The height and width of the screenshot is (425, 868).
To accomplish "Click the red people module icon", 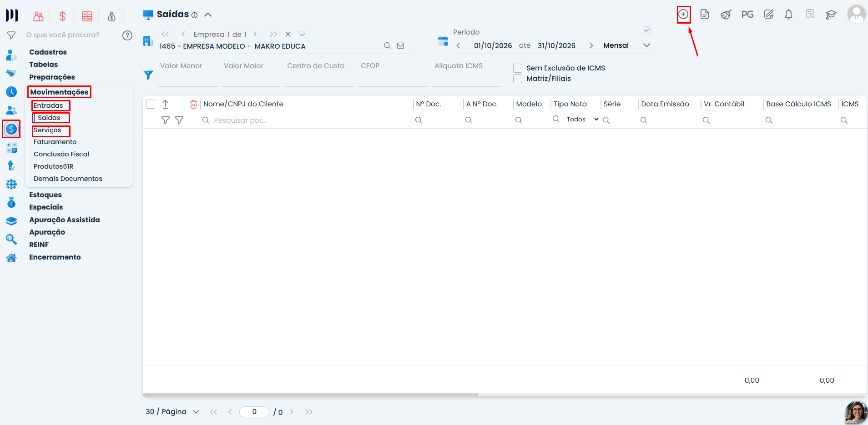I will [x=39, y=16].
